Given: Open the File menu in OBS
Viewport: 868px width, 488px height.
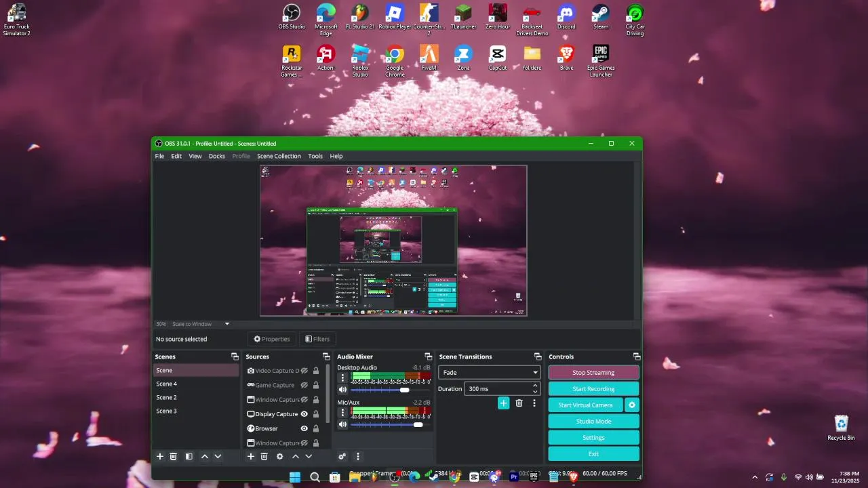Looking at the screenshot, I should 159,156.
